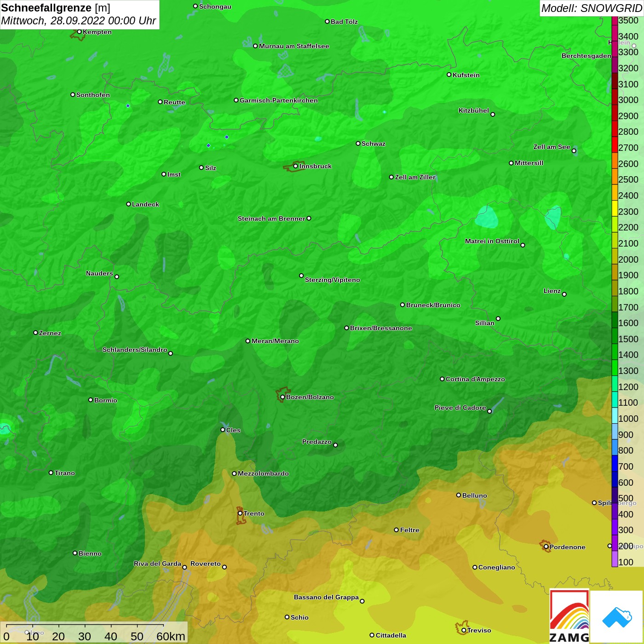Click the Steinach am Brenner label
This screenshot has height=644, width=644.
click(271, 218)
